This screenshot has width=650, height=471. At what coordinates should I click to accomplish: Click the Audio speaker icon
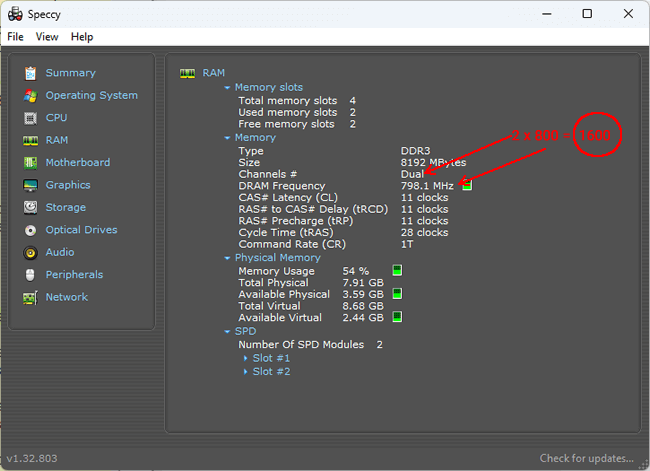coord(30,252)
